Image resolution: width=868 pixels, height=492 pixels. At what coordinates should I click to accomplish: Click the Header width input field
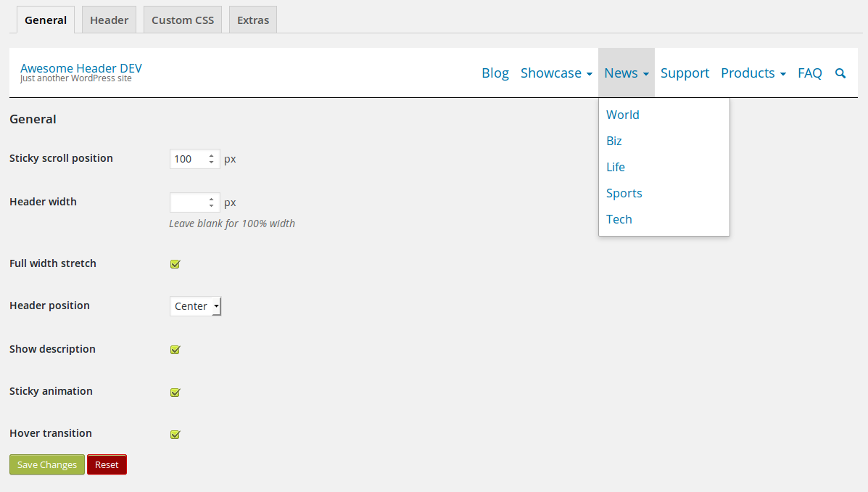point(189,202)
